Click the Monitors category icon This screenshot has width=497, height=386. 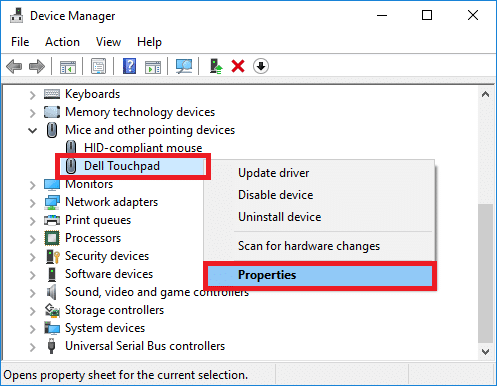click(x=52, y=184)
